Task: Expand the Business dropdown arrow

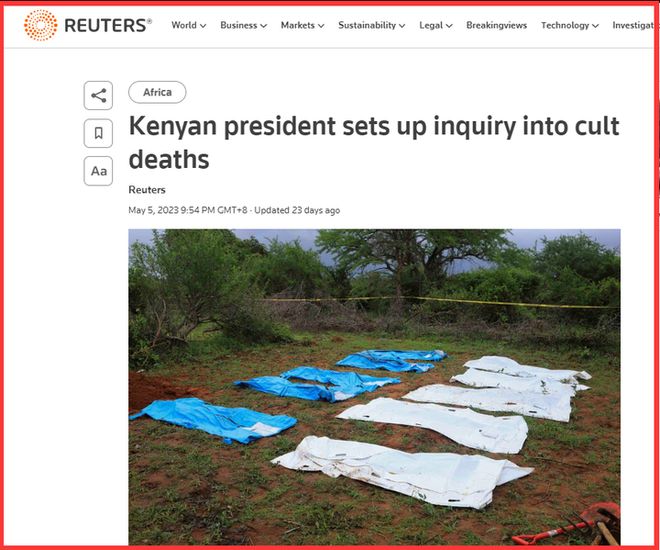Action: (x=263, y=26)
